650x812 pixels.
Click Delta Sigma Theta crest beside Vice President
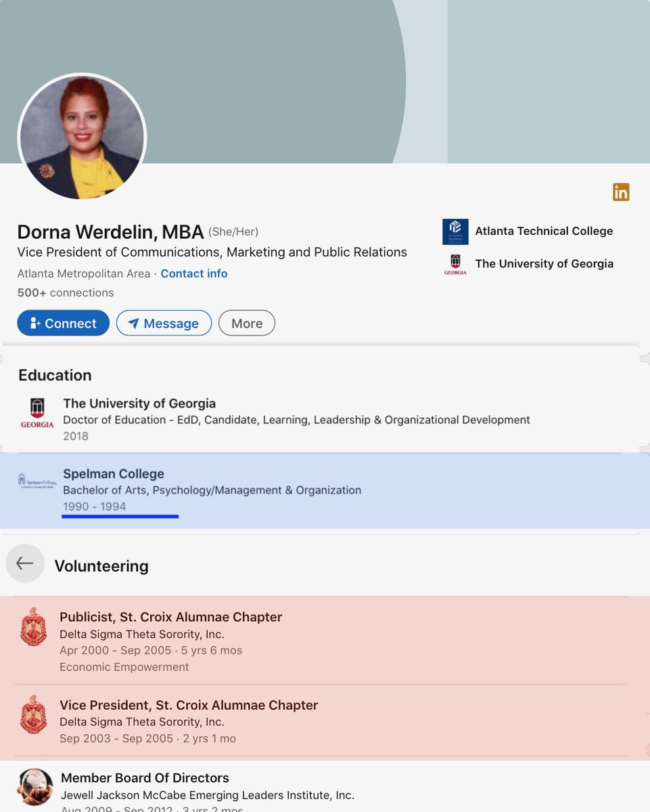point(33,715)
